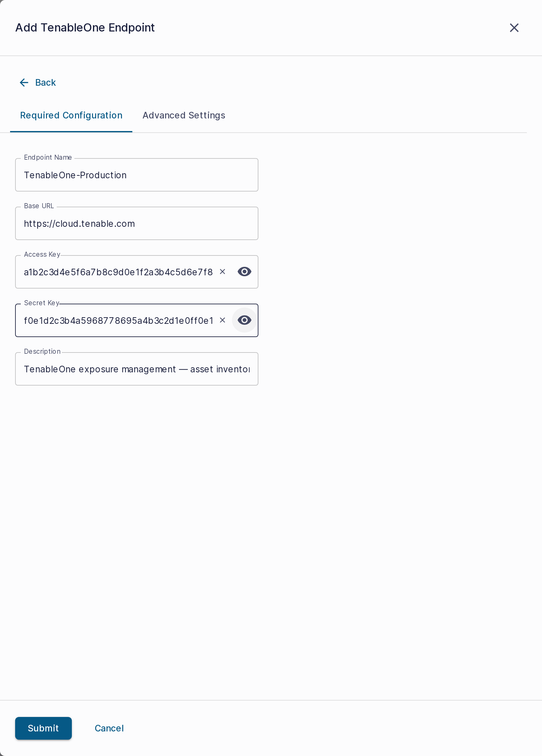Switch to the Advanced Settings tab
This screenshot has height=756, width=542.
click(x=184, y=115)
